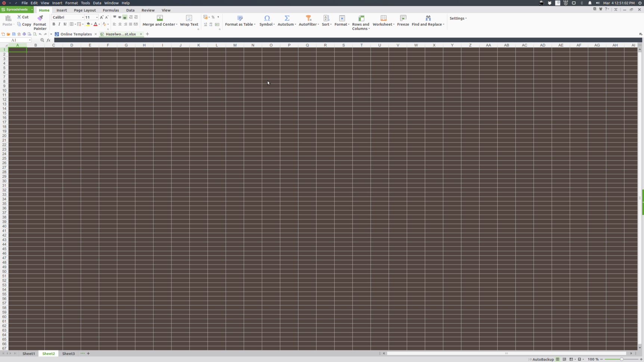This screenshot has width=644, height=362.
Task: Open the font size dropdown
Action: 96,17
